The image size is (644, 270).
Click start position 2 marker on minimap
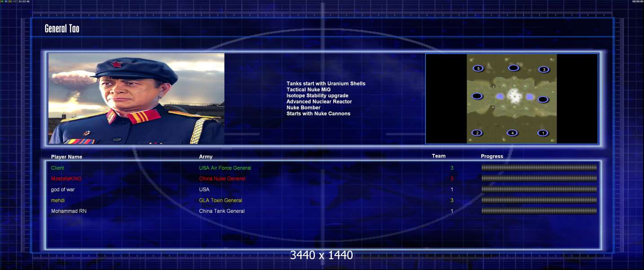(477, 133)
